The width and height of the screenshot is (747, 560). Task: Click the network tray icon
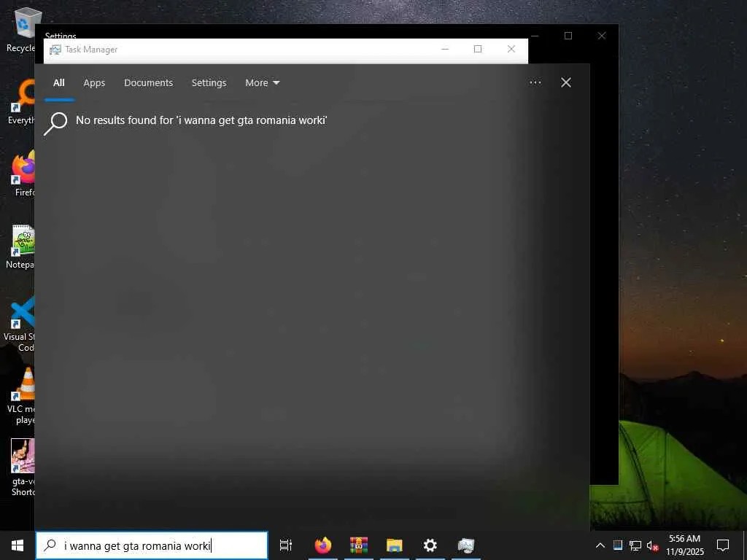635,545
